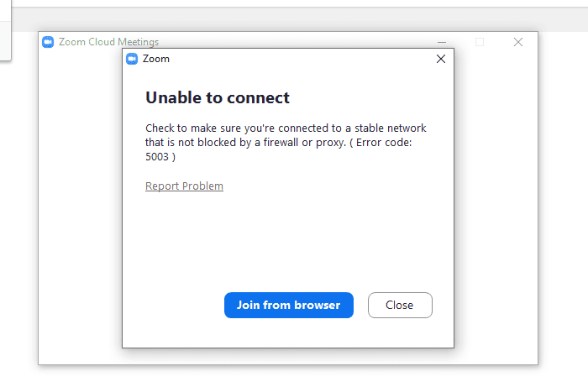This screenshot has height=382, width=588.
Task: Click the stable network error message text
Action: pyautogui.click(x=286, y=128)
